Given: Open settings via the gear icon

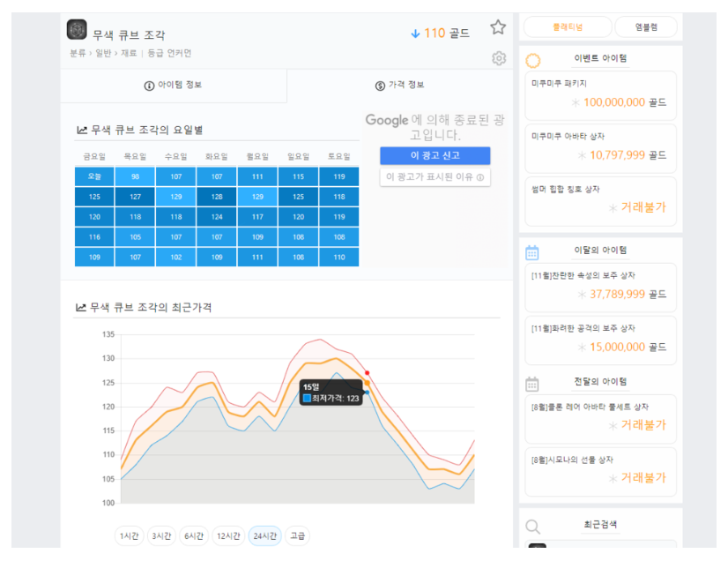Looking at the screenshot, I should 499,58.
